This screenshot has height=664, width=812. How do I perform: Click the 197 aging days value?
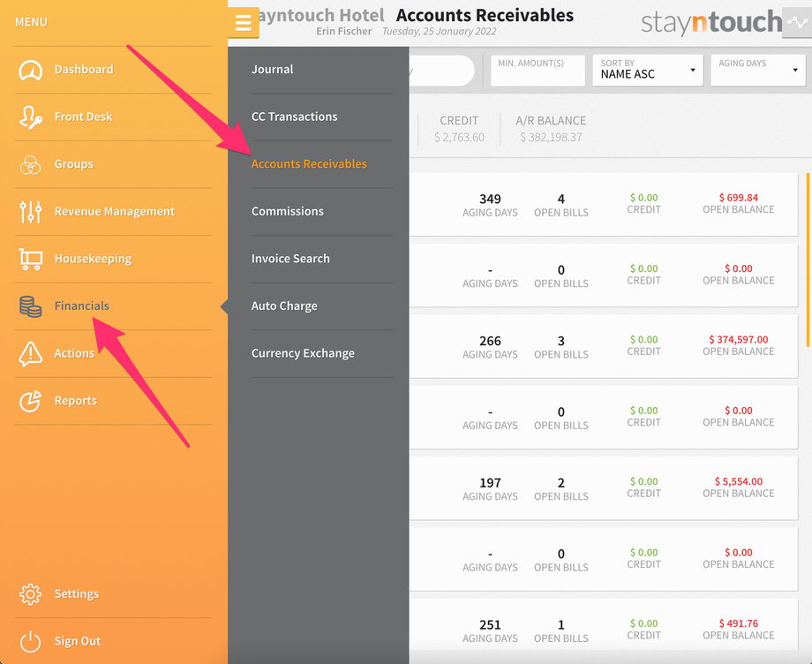click(490, 483)
